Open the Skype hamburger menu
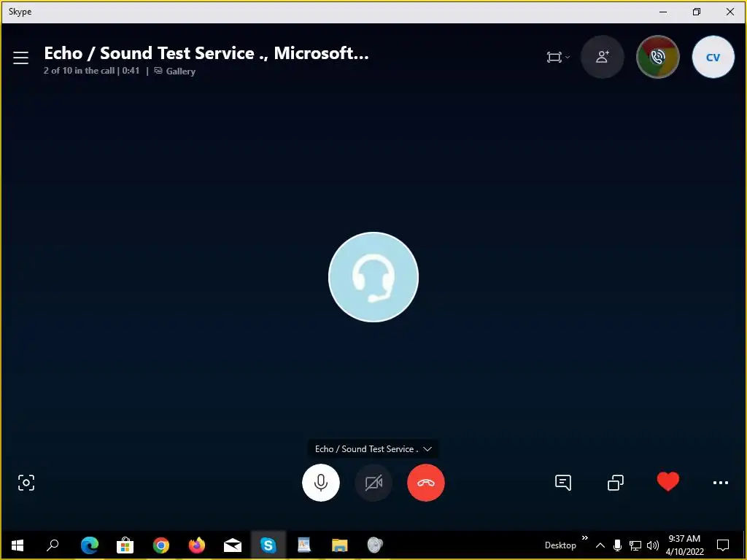The height and width of the screenshot is (560, 747). (x=20, y=58)
